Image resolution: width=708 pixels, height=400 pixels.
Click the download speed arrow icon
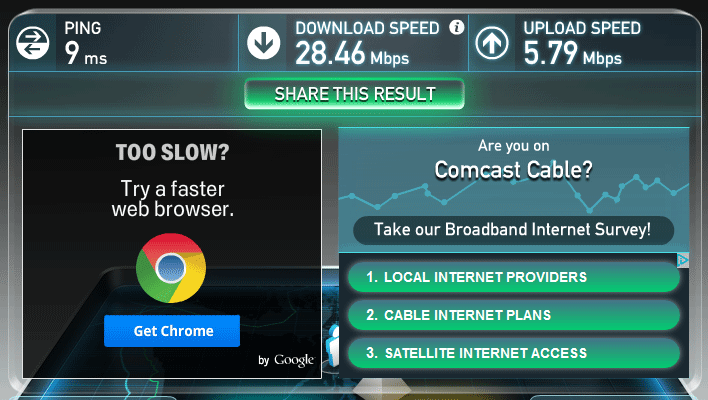point(264,43)
